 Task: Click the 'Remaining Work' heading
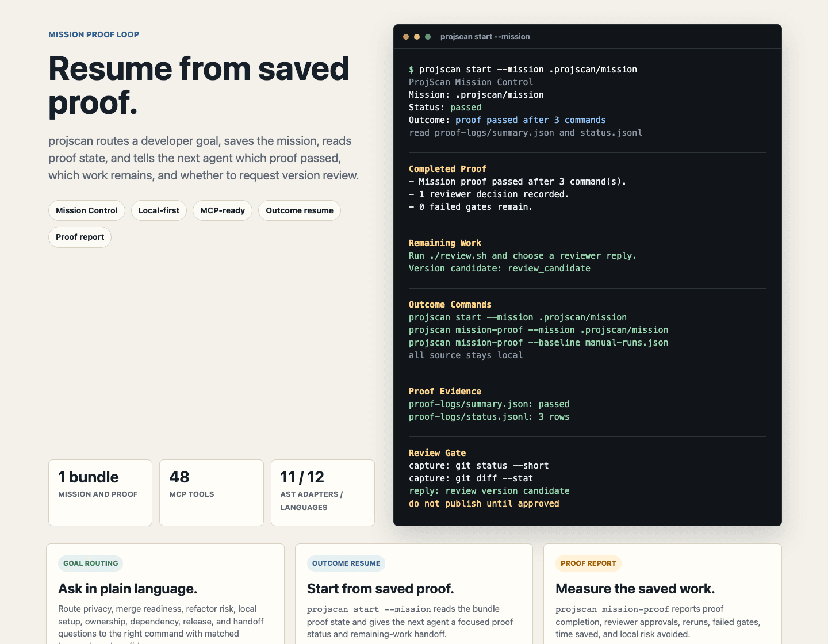(445, 243)
